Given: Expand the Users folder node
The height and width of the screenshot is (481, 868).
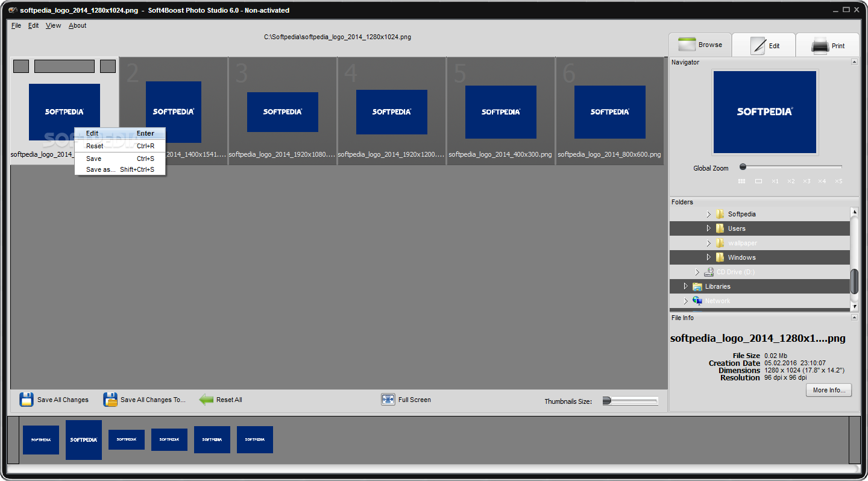Looking at the screenshot, I should [709, 228].
